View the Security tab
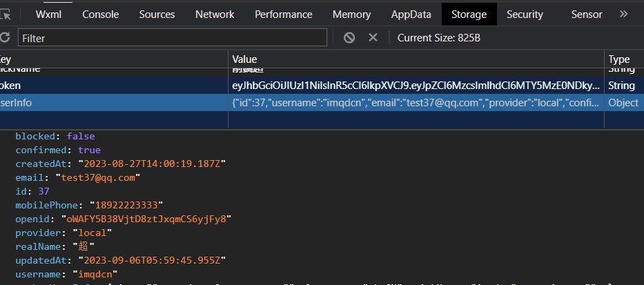 click(525, 14)
